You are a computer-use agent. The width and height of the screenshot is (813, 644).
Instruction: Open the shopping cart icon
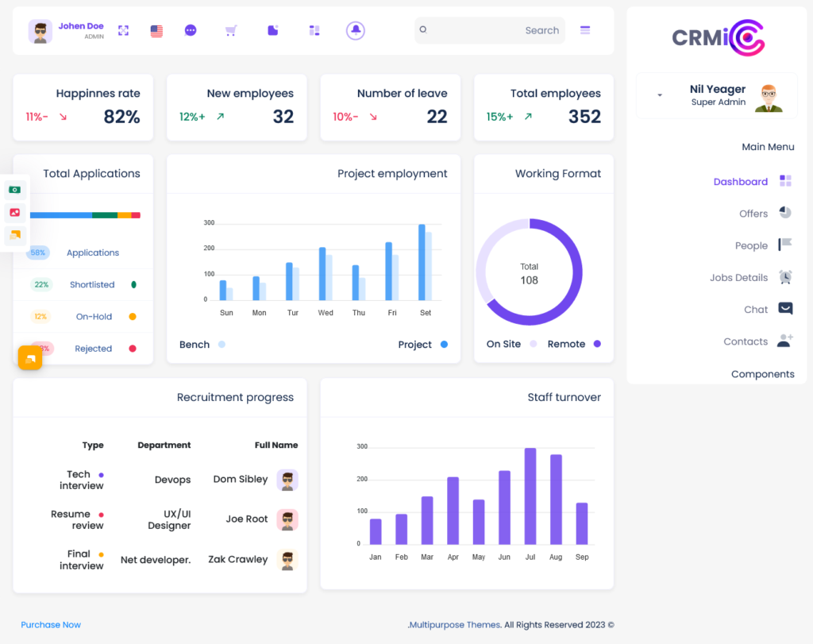coord(231,31)
